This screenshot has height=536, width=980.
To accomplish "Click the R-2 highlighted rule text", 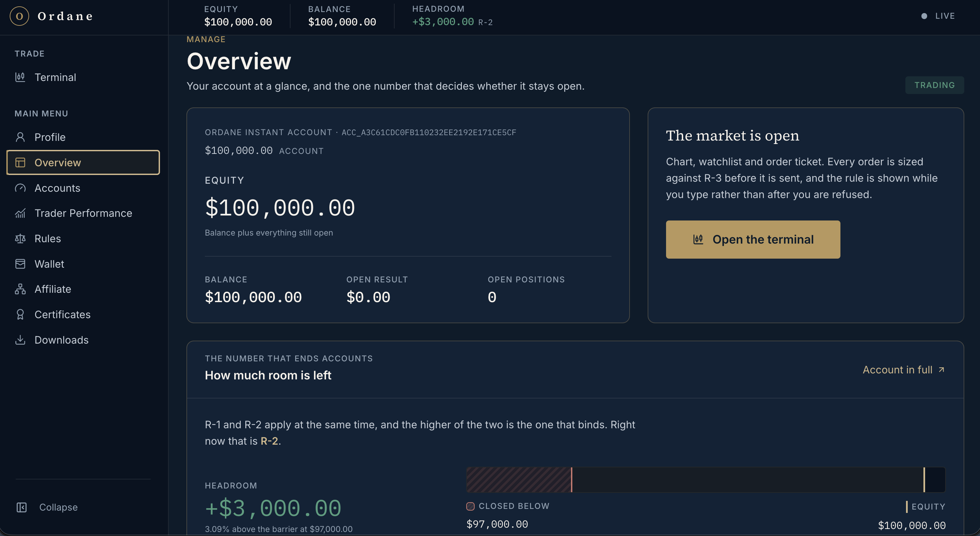I will (x=269, y=441).
